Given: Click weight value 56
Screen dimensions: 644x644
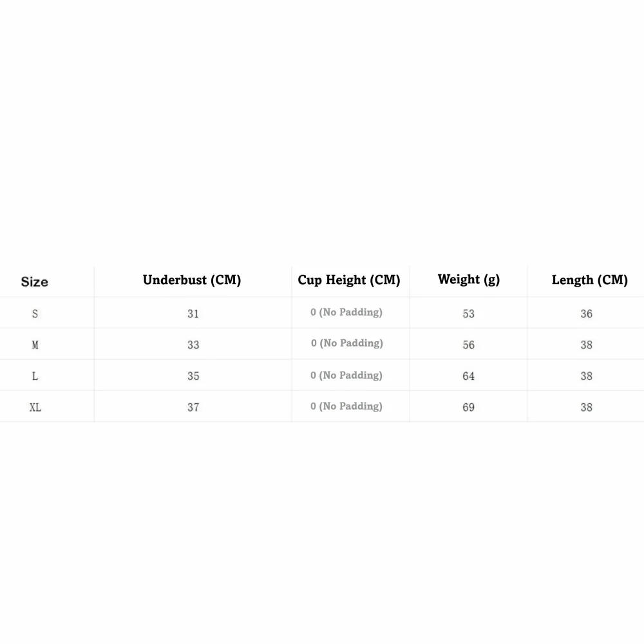Looking at the screenshot, I should pyautogui.click(x=468, y=345).
